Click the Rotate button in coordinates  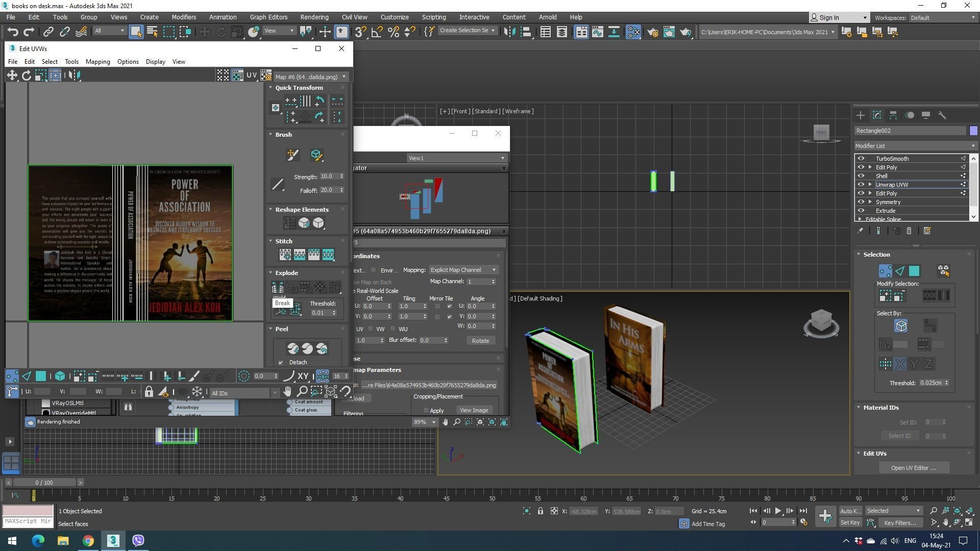(x=480, y=341)
